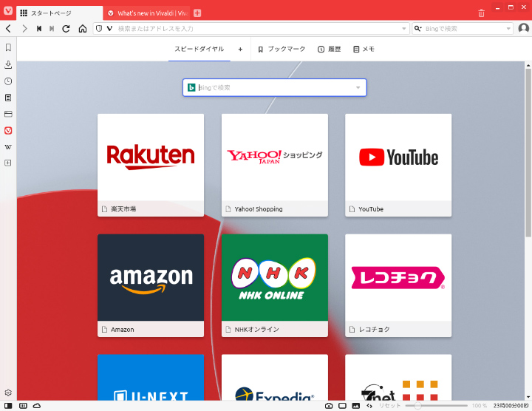Click the Bingで検索 toolbar search field

[464, 29]
